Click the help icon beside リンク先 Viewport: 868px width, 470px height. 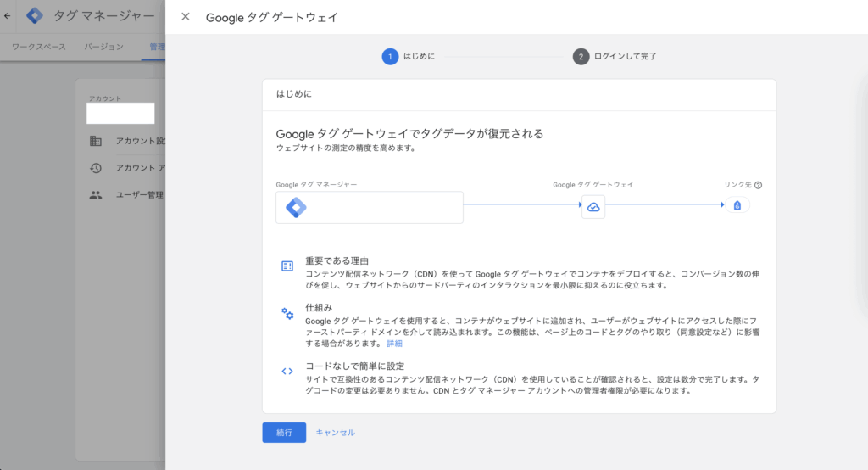759,185
